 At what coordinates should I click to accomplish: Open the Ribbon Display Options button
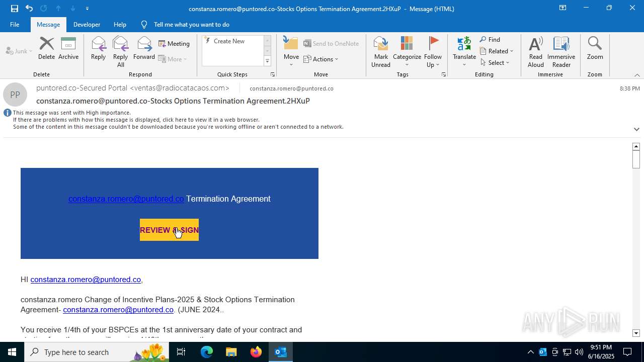[x=562, y=8]
